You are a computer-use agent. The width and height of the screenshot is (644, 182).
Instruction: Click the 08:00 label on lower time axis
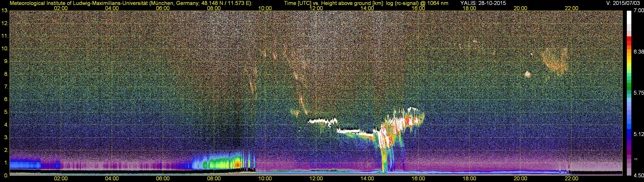pyautogui.click(x=214, y=179)
